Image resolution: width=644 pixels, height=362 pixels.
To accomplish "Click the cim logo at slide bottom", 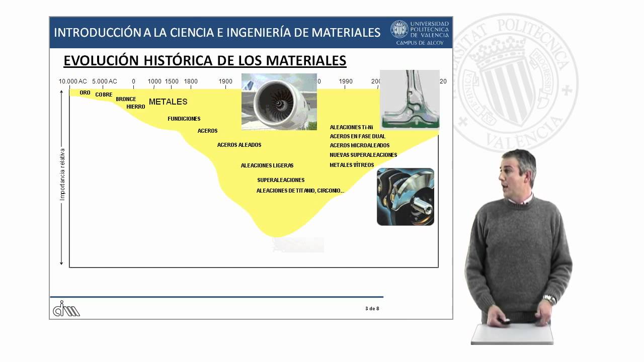I will [x=66, y=308].
